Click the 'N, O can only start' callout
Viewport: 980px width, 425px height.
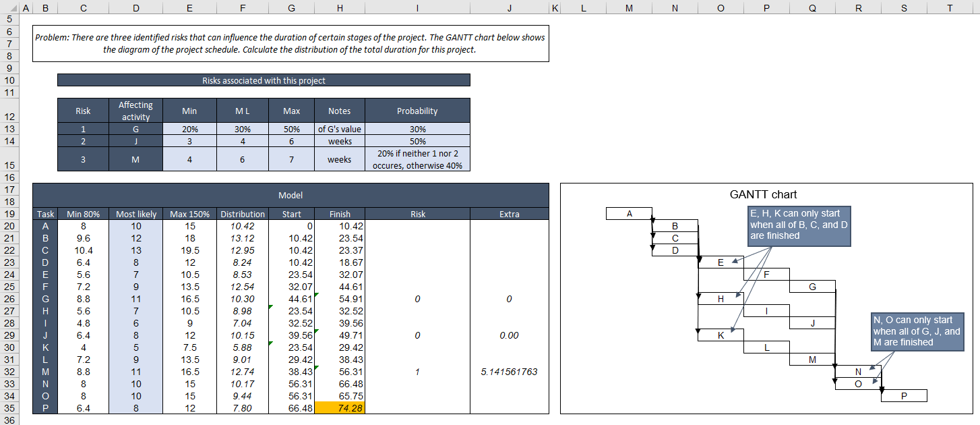coord(918,332)
